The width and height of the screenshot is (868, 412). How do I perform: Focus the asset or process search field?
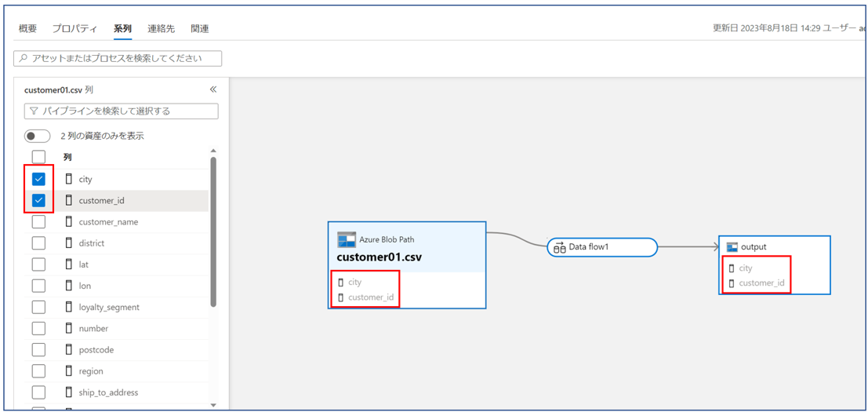[x=122, y=58]
